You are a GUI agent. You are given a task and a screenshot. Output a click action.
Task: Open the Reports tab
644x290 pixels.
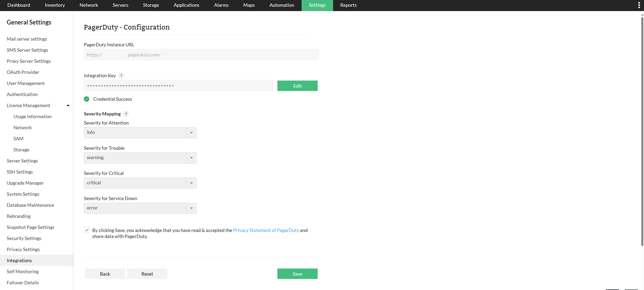coord(348,5)
